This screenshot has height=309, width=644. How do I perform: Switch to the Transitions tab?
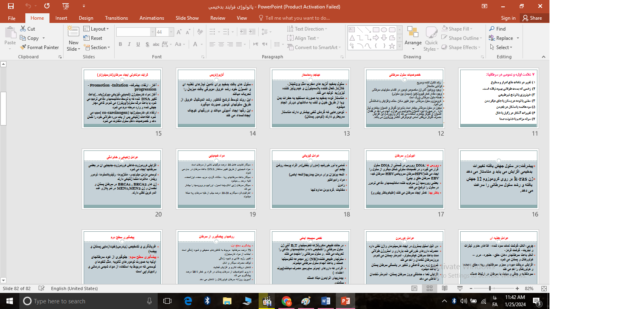coord(116,18)
